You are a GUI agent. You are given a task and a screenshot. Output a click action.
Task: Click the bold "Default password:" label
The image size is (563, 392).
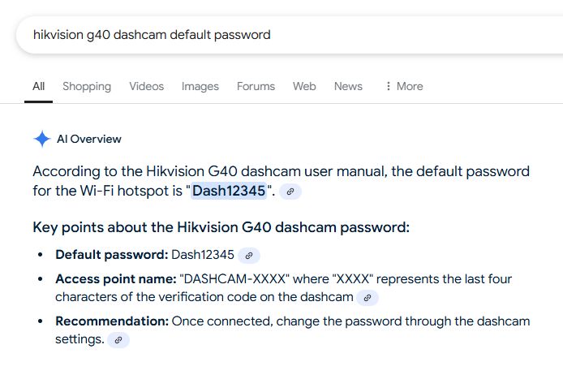[x=111, y=255]
